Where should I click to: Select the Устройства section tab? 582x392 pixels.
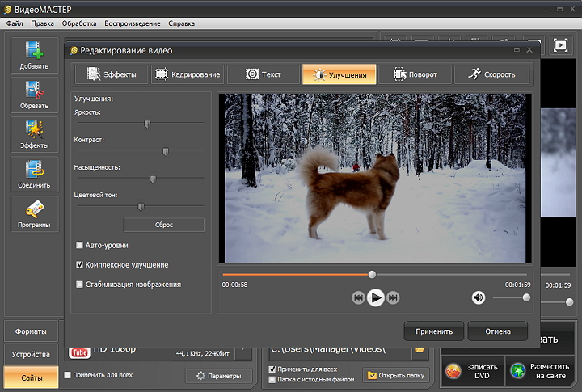pos(32,354)
